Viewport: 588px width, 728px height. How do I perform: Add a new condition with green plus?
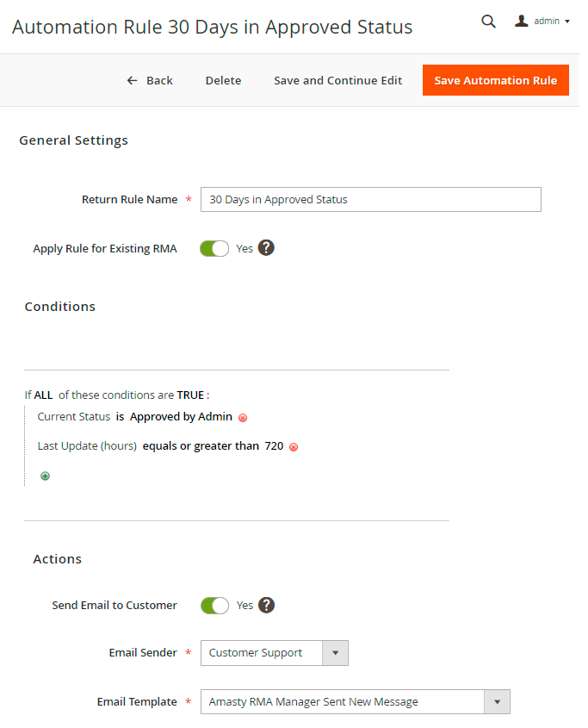(45, 476)
